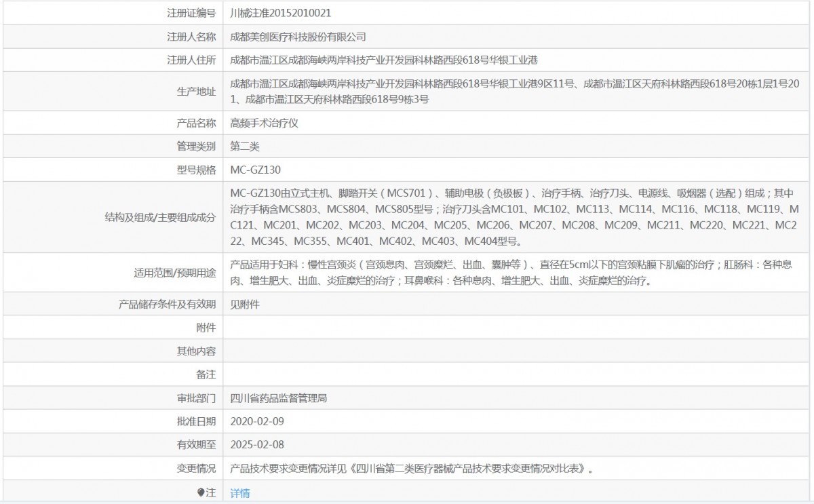Select the model value MC-GZ130
814x504 pixels.
256,170
